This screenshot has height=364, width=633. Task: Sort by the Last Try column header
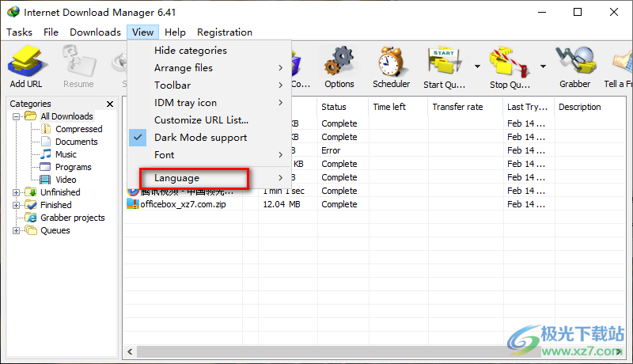click(x=529, y=107)
